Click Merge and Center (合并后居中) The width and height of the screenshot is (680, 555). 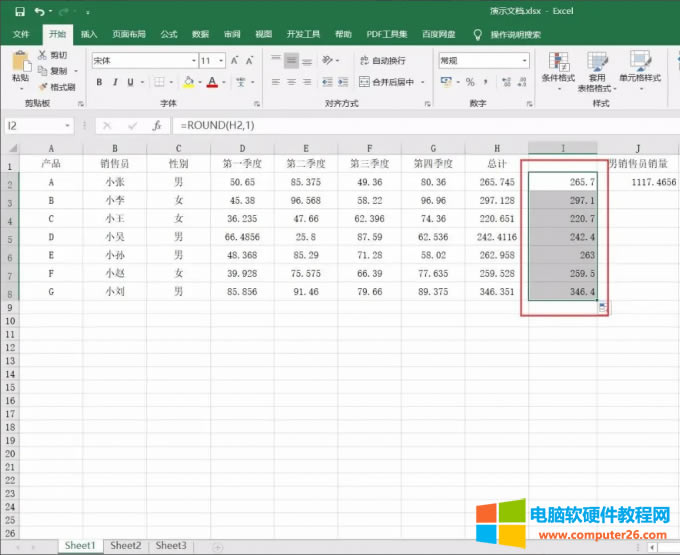[391, 82]
